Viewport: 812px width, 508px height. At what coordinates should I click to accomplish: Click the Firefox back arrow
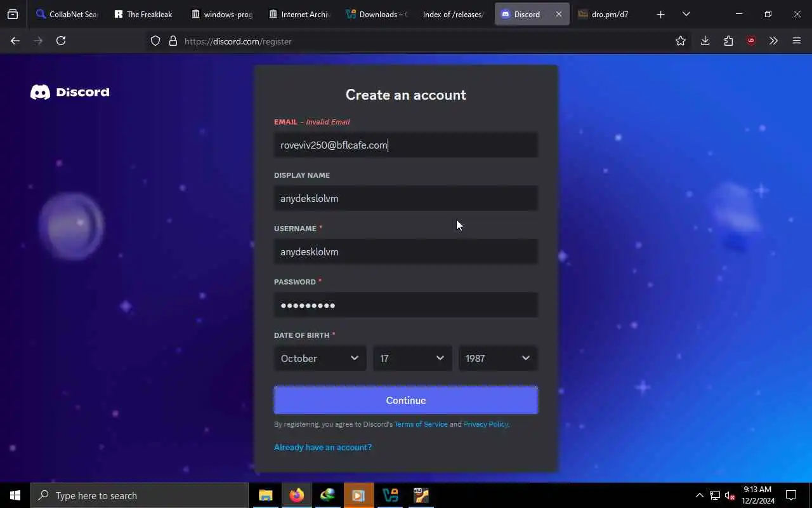[x=15, y=41]
